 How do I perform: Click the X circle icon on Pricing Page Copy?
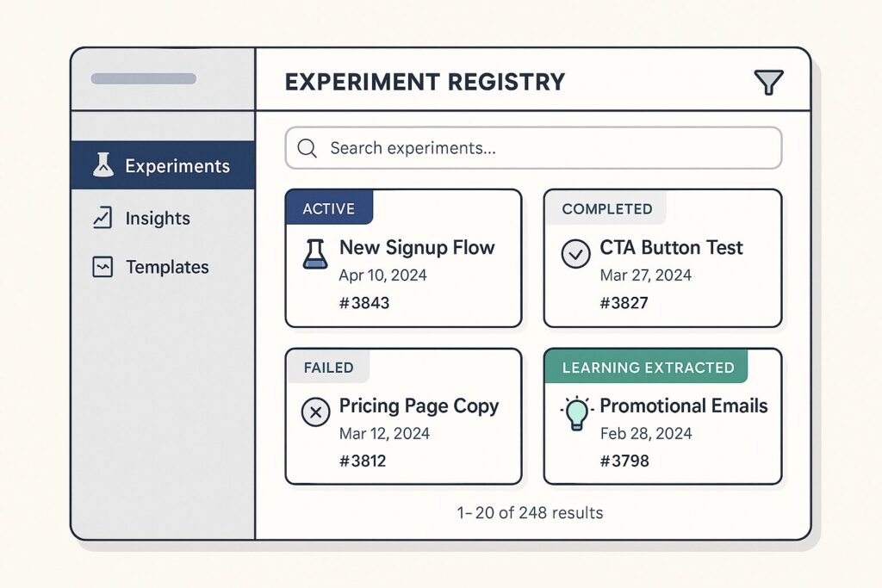coord(315,412)
